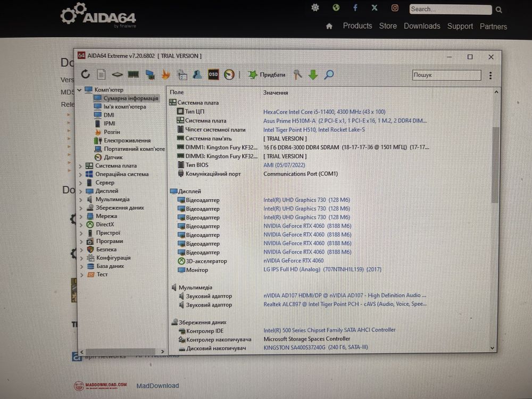Expand the Системна плата tree node
The image size is (532, 399).
point(80,166)
